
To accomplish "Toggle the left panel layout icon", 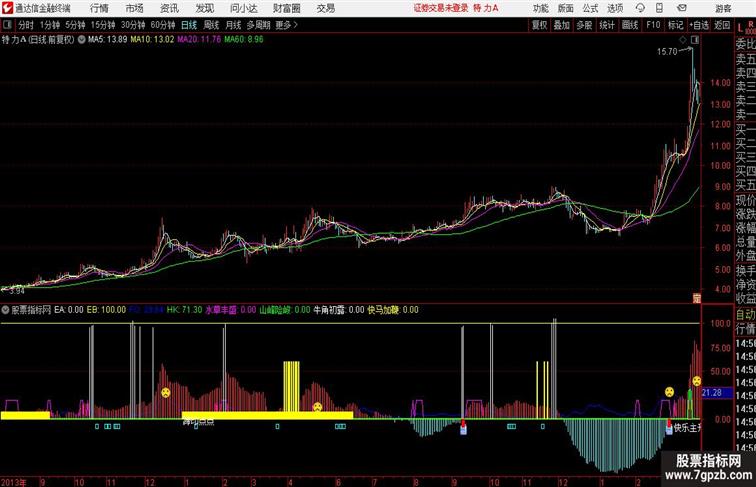I will (x=7, y=25).
